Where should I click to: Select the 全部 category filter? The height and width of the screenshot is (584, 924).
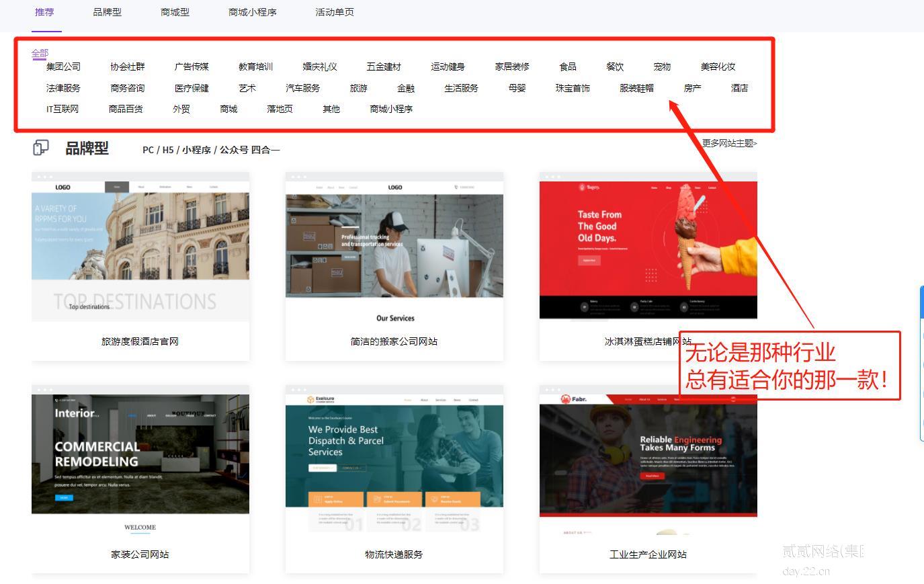[x=40, y=53]
